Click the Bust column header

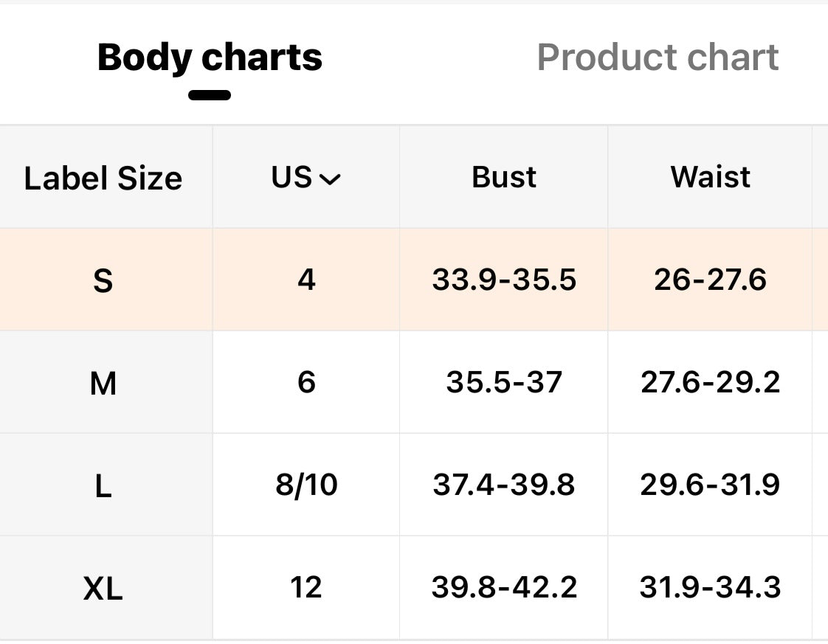coord(504,178)
